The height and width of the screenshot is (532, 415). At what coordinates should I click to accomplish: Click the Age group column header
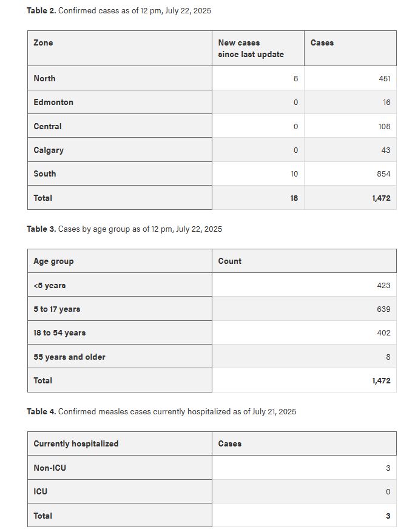pos(53,261)
